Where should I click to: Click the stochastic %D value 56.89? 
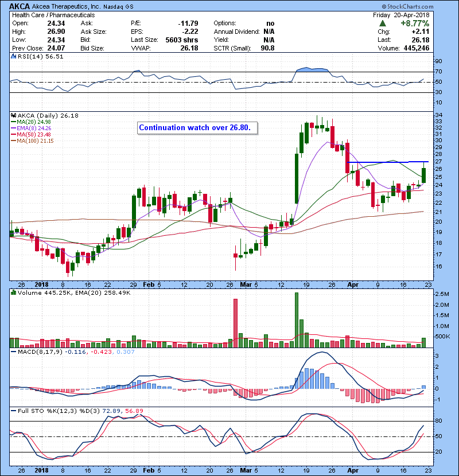pos(134,411)
